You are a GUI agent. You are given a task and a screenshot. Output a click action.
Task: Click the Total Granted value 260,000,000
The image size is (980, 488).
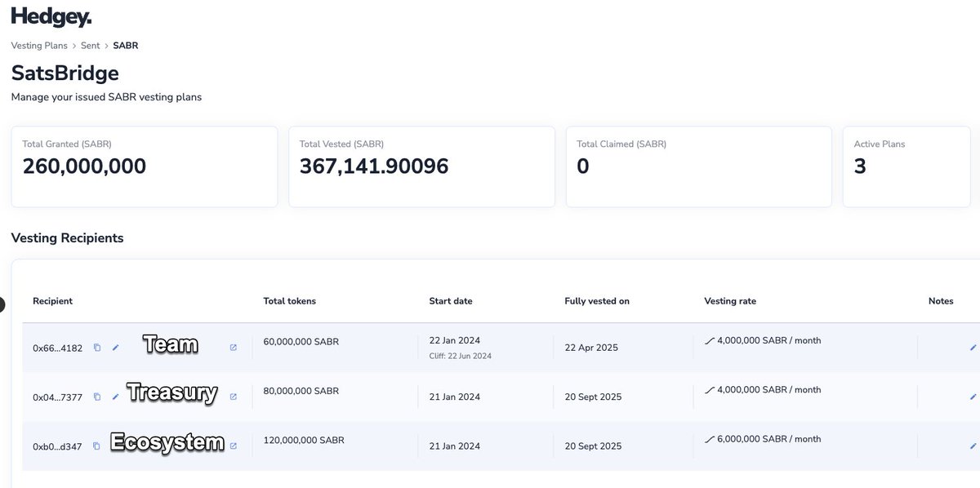84,166
